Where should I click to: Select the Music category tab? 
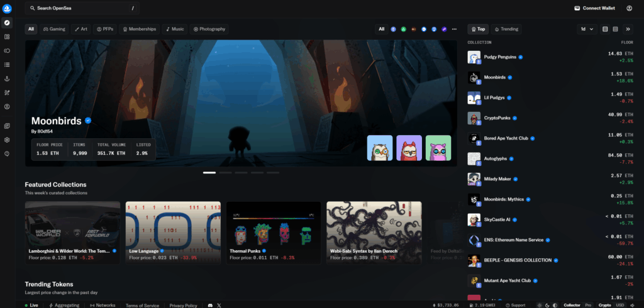pyautogui.click(x=175, y=29)
